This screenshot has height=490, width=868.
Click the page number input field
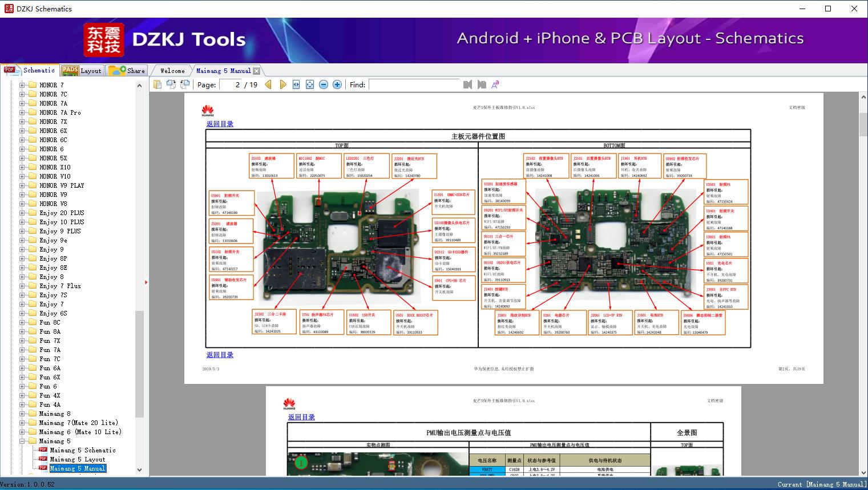pyautogui.click(x=230, y=84)
